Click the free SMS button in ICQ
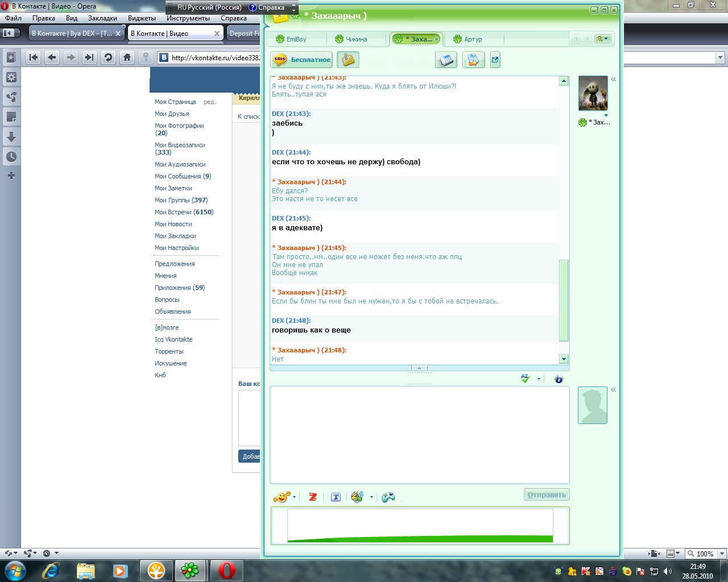 pos(301,60)
